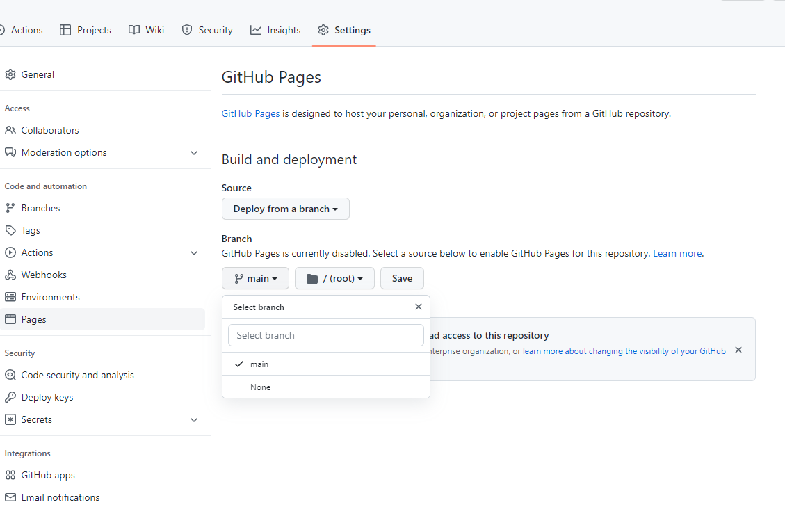Click the Save button
Screen dimensions: 785x532
[402, 278]
